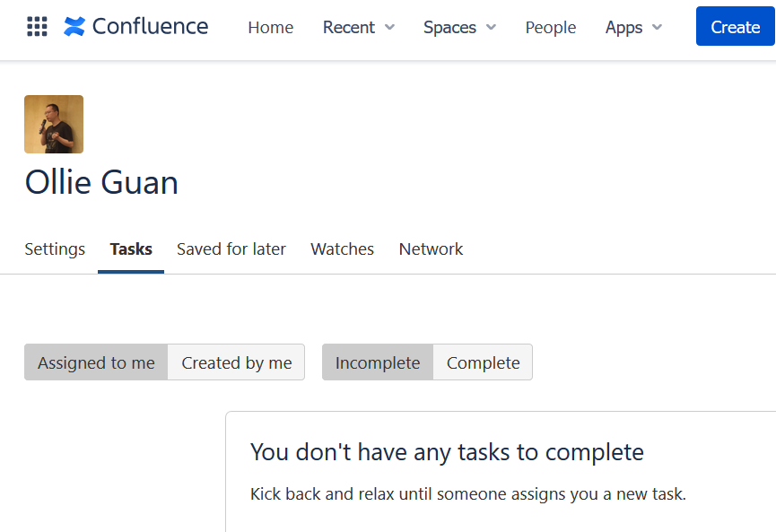Show Complete tasks

(x=483, y=362)
